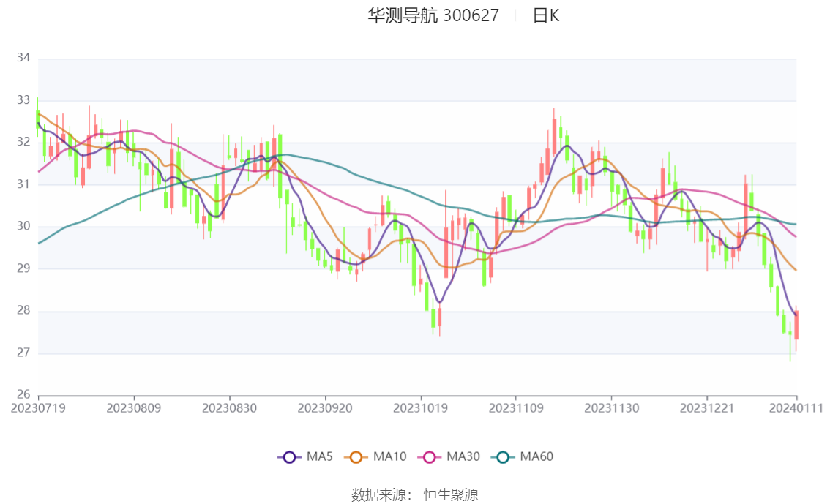
Task: Click the y-axis value 33
Action: 23,100
